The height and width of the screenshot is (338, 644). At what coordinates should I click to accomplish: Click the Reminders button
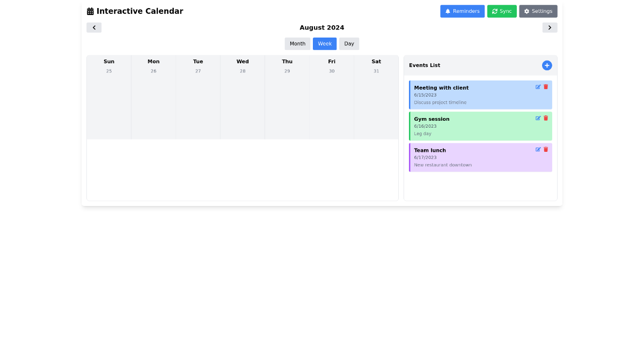[x=462, y=11]
